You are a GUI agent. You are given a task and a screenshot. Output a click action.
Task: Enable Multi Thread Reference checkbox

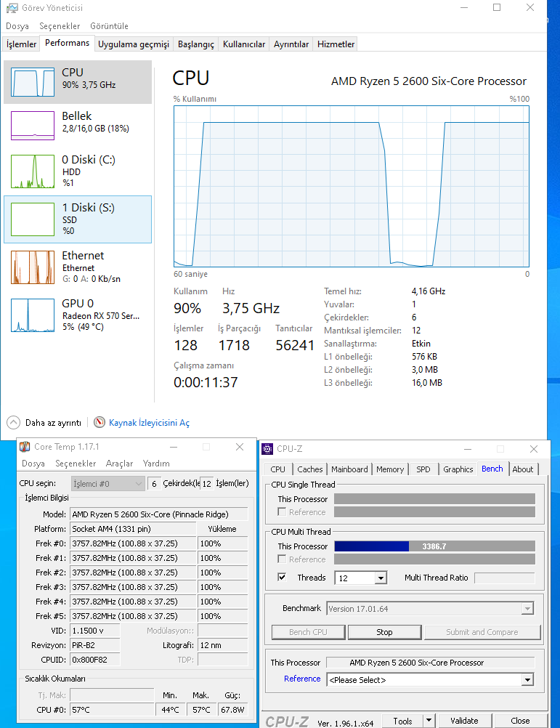[x=282, y=559]
